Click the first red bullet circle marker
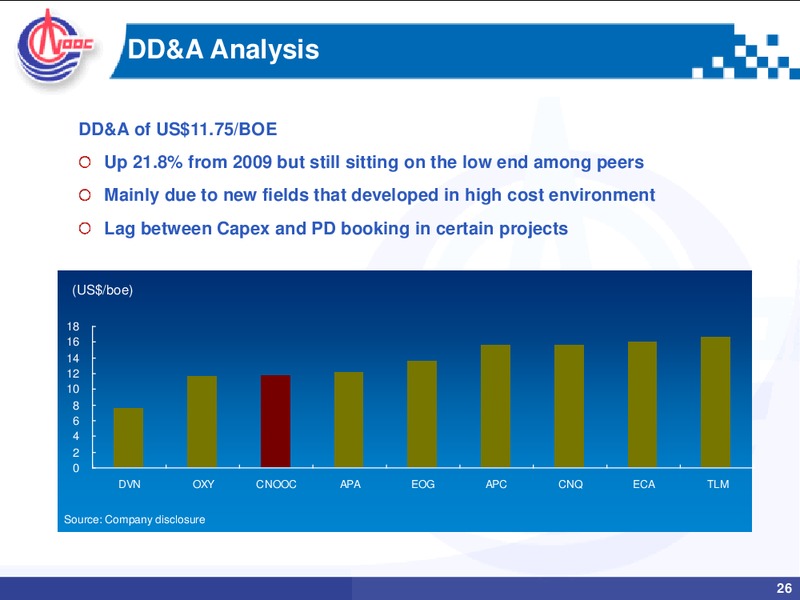Viewport: 800px width, 600px height. coord(85,162)
